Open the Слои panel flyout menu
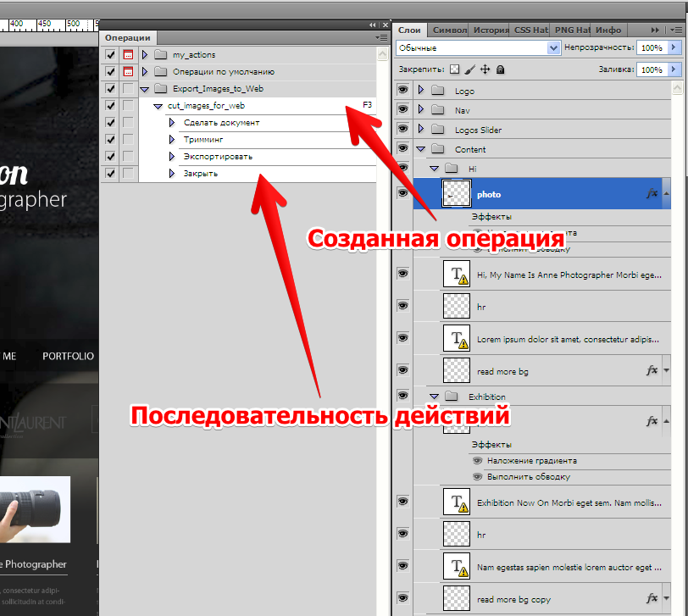The image size is (688, 616). point(676,31)
